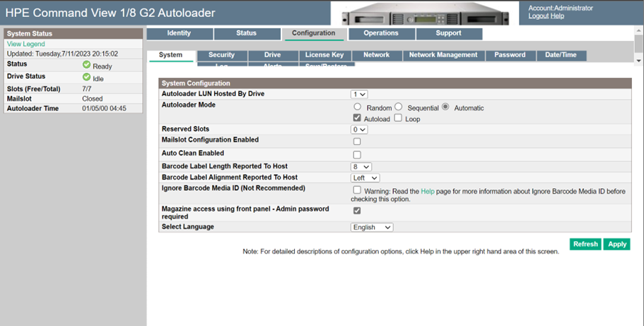644x326 pixels.
Task: Open the Network Management sub-tab
Action: pos(443,55)
